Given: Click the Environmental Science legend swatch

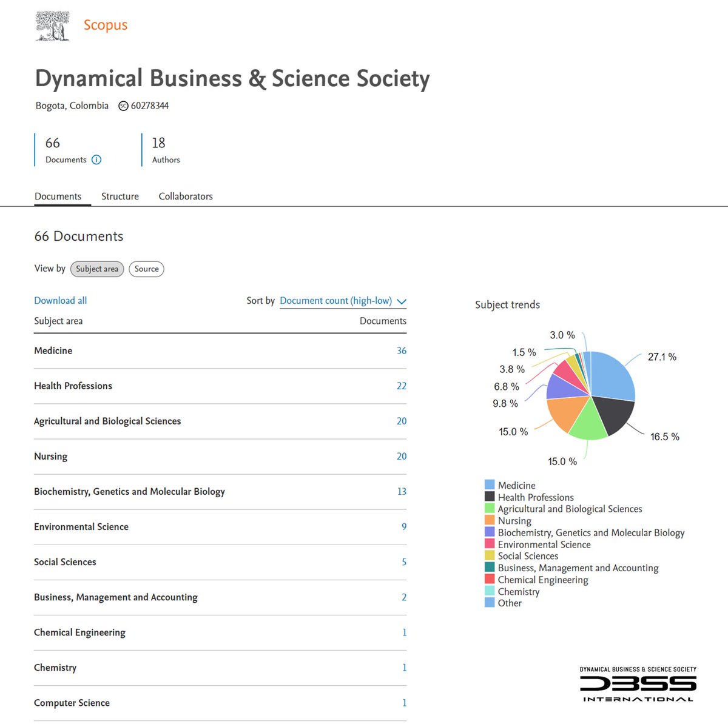Looking at the screenshot, I should pyautogui.click(x=490, y=543).
